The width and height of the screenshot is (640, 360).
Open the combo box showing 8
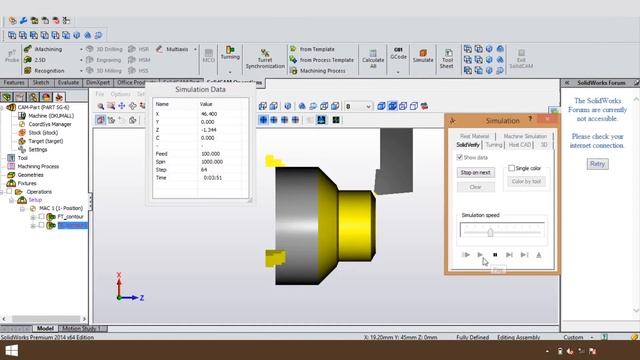358,106
